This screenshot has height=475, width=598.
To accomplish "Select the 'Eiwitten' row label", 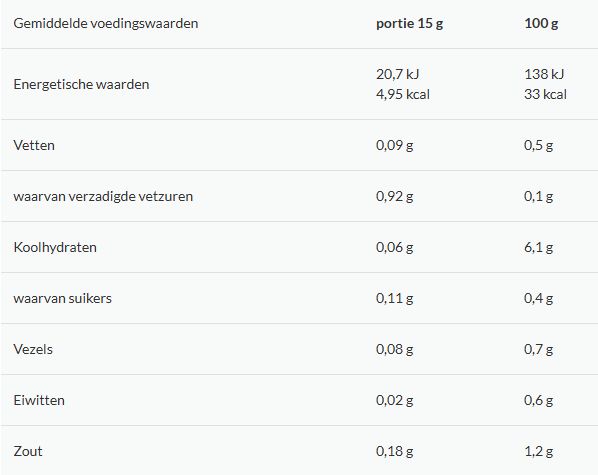I will point(39,401).
